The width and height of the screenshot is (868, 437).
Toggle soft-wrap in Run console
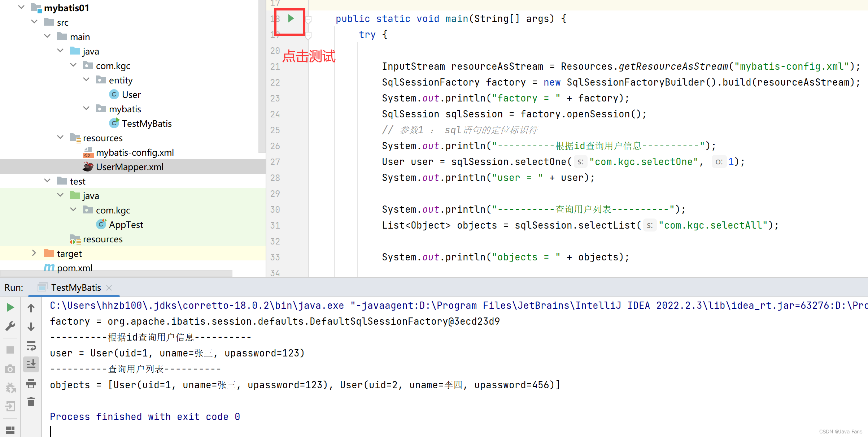click(x=31, y=346)
